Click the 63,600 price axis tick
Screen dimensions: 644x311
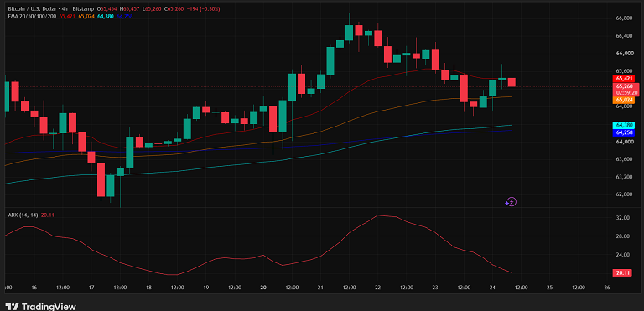tap(624, 159)
